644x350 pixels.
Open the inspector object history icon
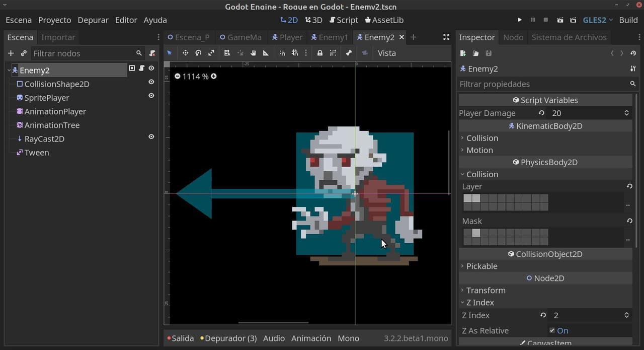[x=633, y=53]
